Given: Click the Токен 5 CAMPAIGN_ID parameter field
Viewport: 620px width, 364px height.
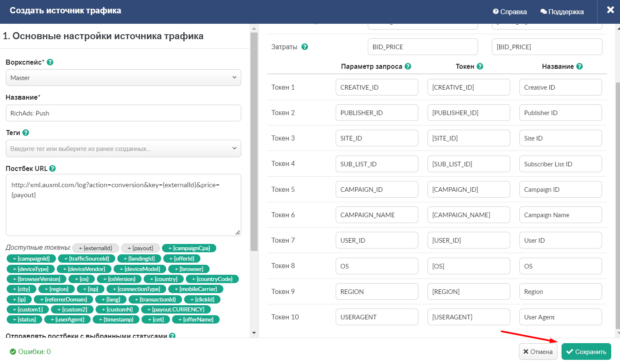Looking at the screenshot, I should click(x=377, y=189).
